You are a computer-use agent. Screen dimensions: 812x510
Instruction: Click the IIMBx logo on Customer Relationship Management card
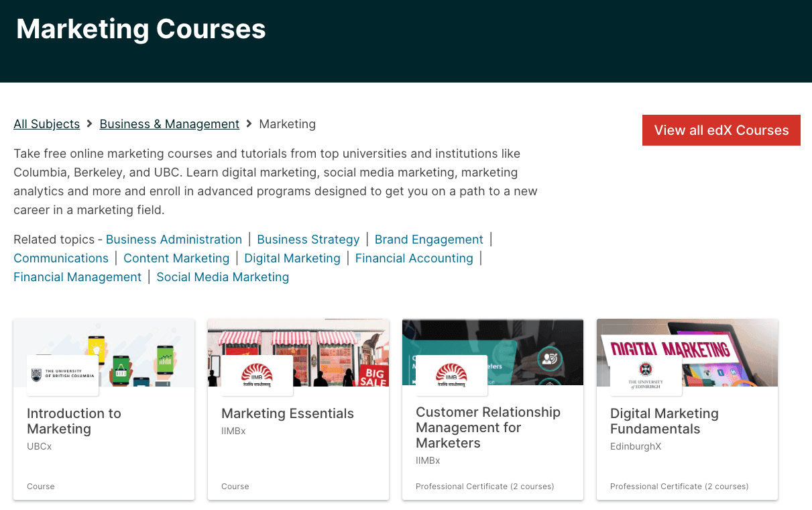(x=453, y=374)
